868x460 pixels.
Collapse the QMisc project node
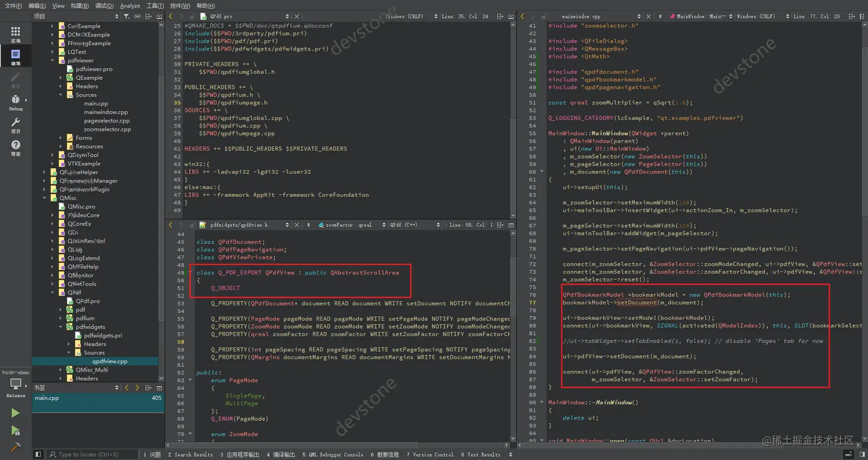coord(45,198)
